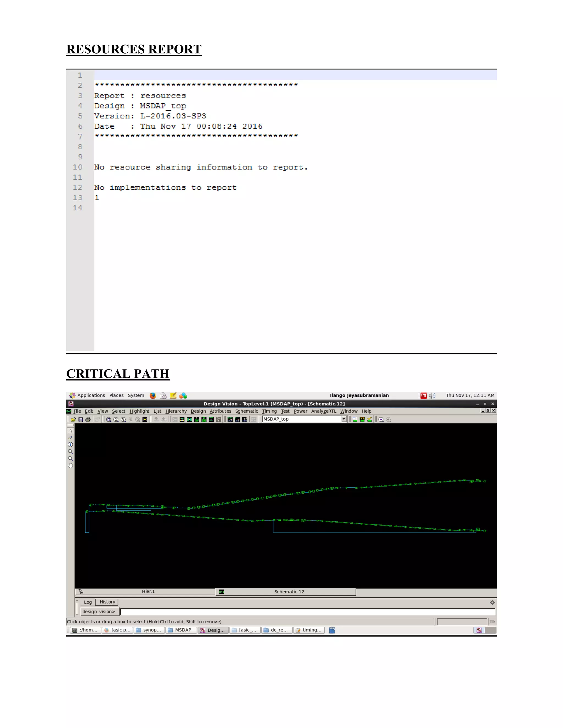Select the Info query tool

[70, 445]
